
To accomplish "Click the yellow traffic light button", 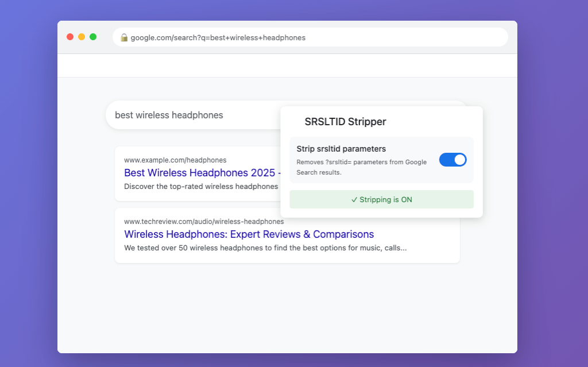I will (x=82, y=36).
